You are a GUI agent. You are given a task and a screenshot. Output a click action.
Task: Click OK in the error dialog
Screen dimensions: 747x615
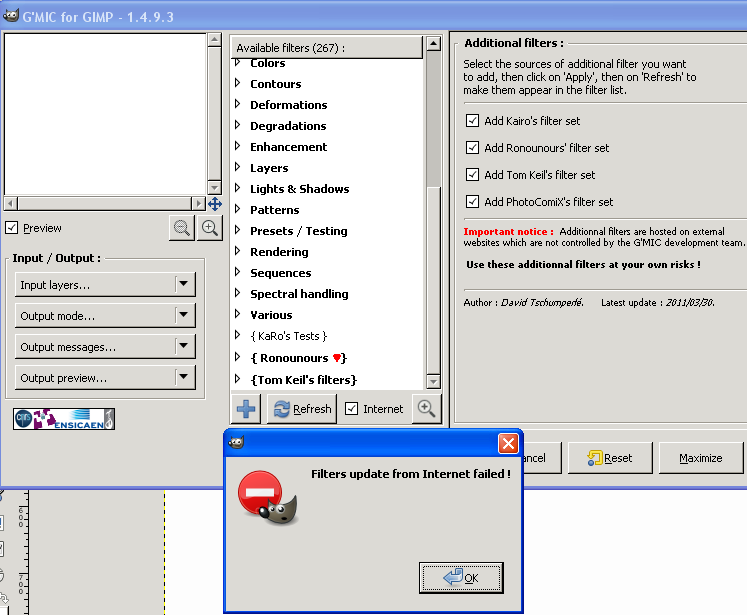point(461,577)
